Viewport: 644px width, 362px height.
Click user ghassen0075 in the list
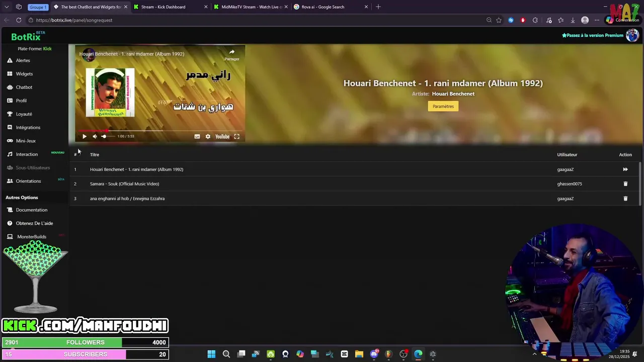point(570,184)
